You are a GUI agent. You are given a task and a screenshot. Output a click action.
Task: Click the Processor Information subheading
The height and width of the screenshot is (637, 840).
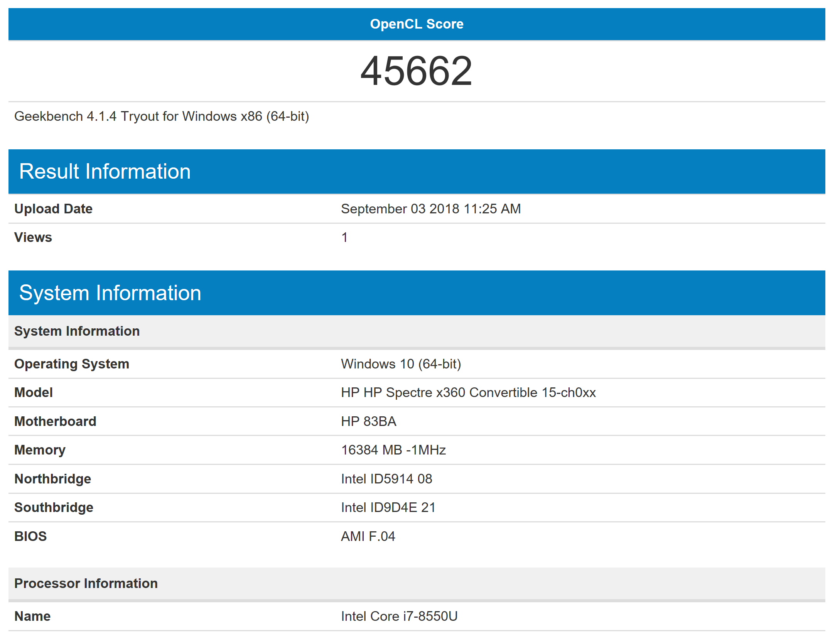tap(417, 583)
